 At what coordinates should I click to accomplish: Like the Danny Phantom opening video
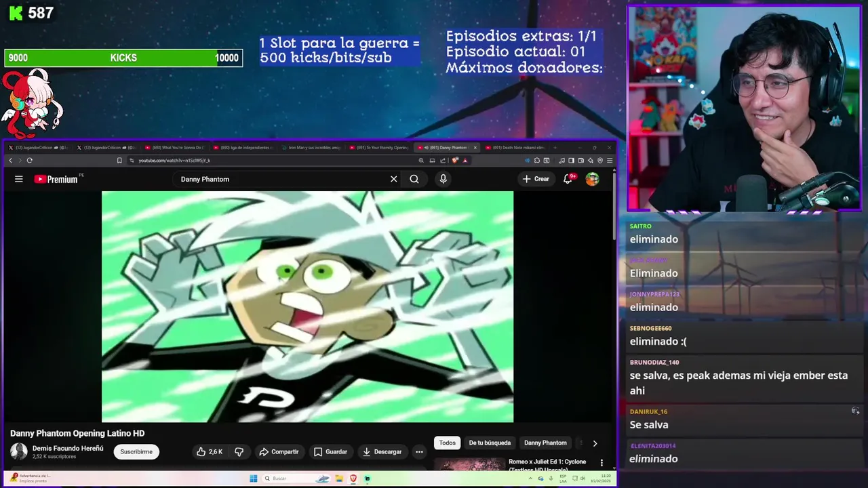(210, 451)
